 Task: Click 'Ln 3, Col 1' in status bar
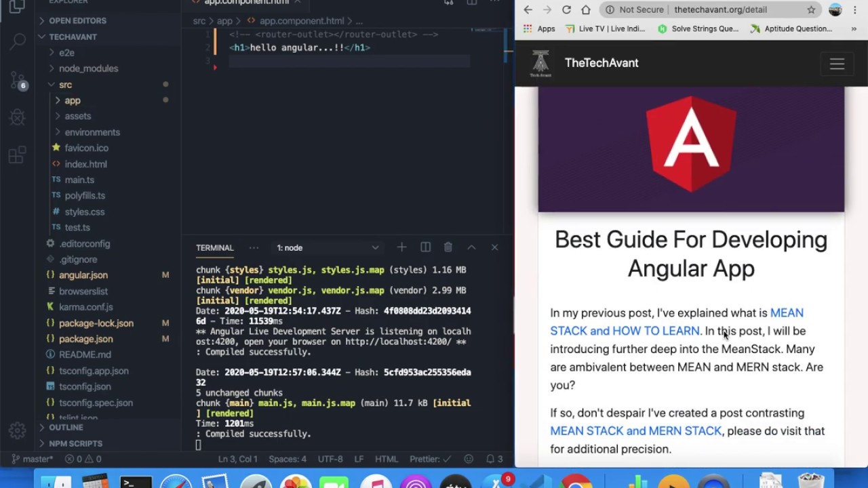coord(237,459)
